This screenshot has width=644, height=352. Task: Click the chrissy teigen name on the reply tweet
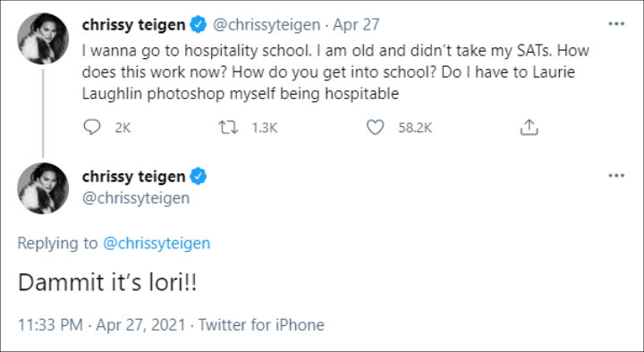tap(133, 177)
